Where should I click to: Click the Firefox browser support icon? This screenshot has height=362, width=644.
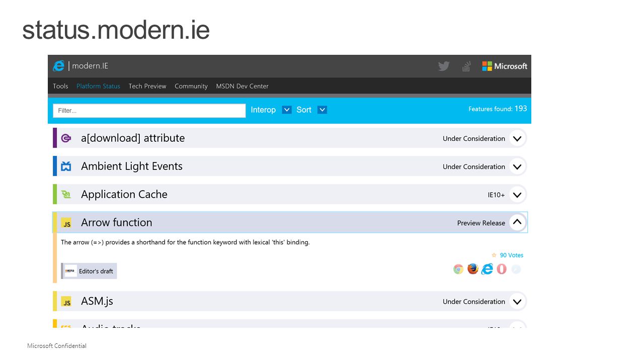click(x=472, y=269)
